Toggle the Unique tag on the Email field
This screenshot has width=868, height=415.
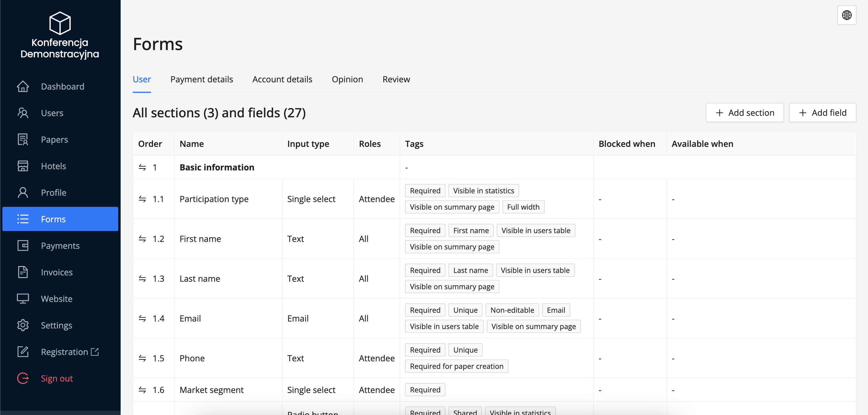pyautogui.click(x=465, y=310)
